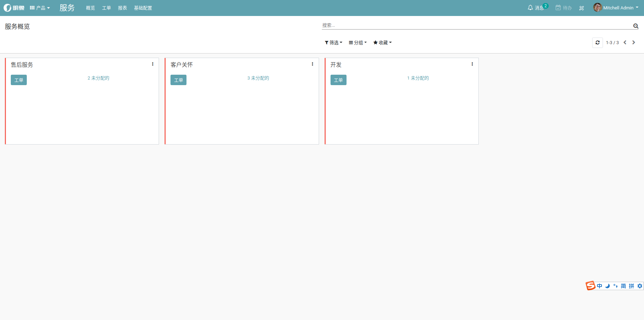Click inside the 搜索 search field

(x=418, y=25)
